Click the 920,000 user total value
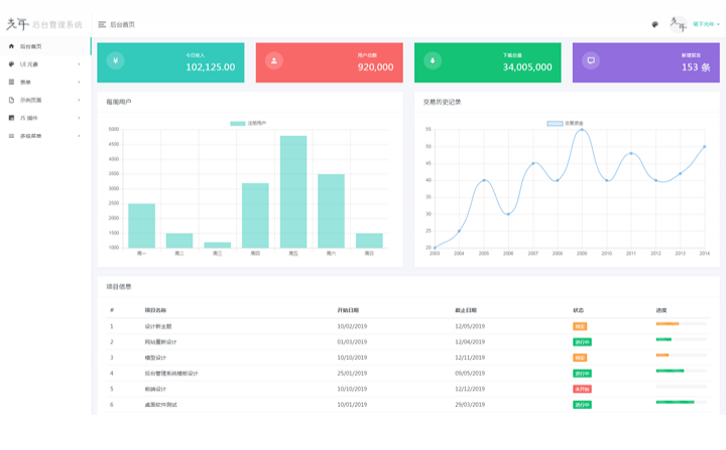The height and width of the screenshot is (450, 726). click(x=376, y=67)
